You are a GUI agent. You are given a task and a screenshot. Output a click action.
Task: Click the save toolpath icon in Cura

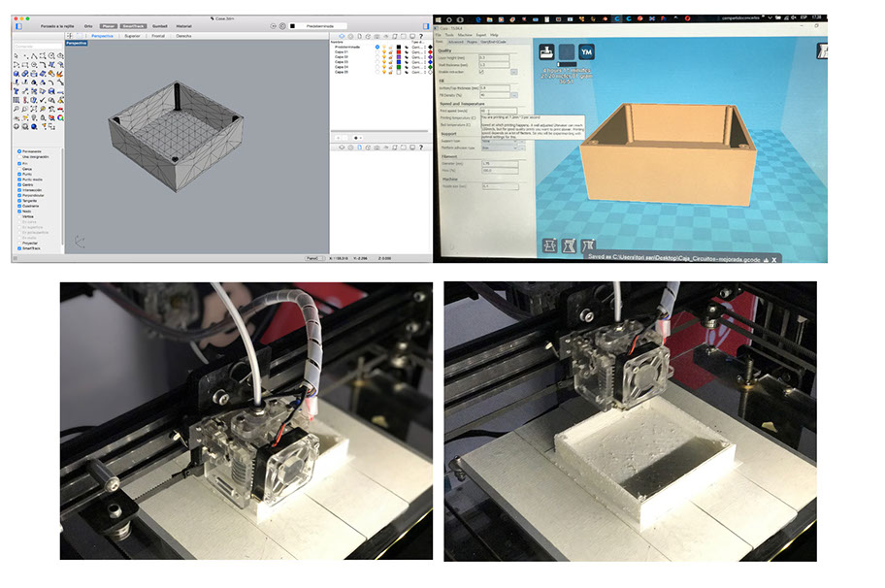click(x=567, y=52)
